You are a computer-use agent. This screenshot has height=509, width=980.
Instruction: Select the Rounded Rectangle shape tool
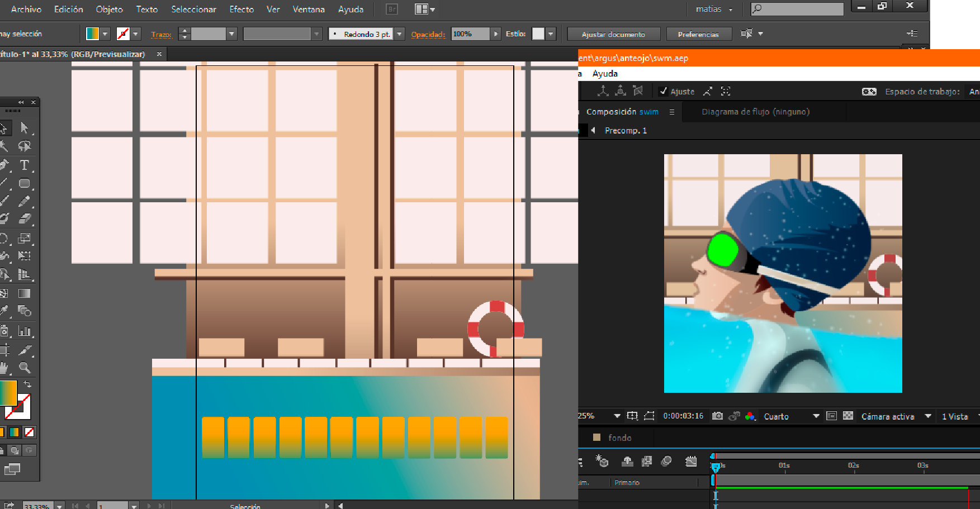(x=24, y=183)
